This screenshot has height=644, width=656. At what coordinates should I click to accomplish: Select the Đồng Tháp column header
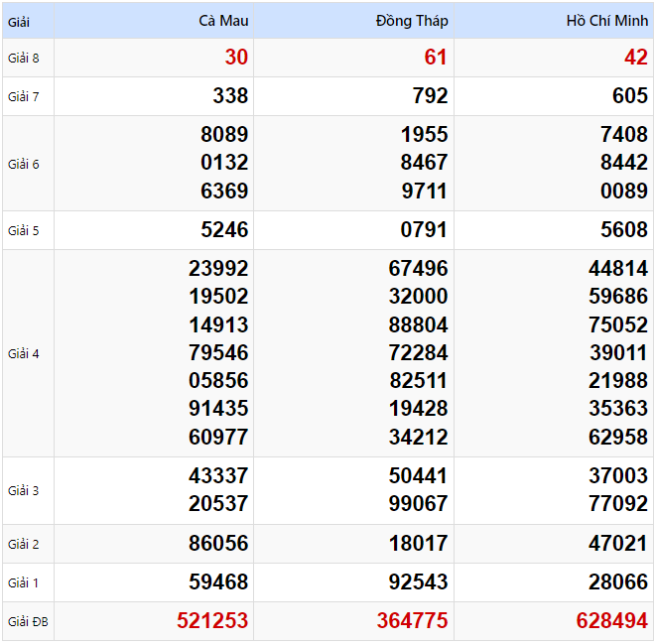click(412, 21)
